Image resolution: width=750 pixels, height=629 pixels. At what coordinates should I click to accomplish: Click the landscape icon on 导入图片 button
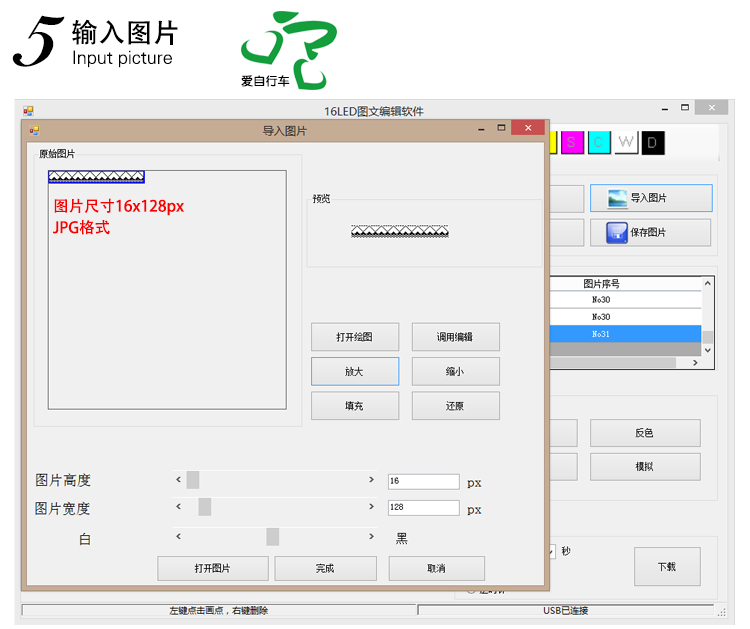pyautogui.click(x=618, y=199)
